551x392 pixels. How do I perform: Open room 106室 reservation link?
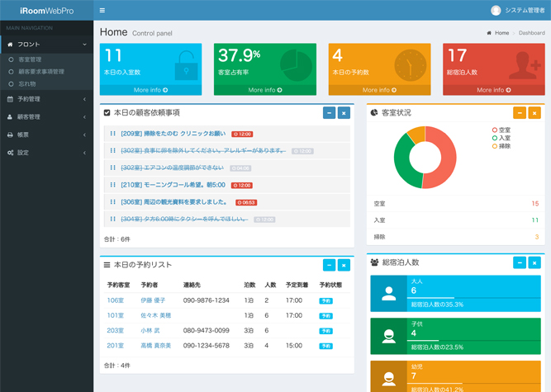pyautogui.click(x=116, y=300)
